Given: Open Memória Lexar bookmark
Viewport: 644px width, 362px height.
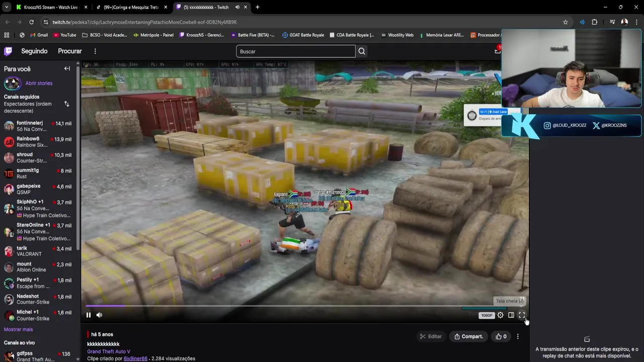Looking at the screenshot, I should [441, 35].
